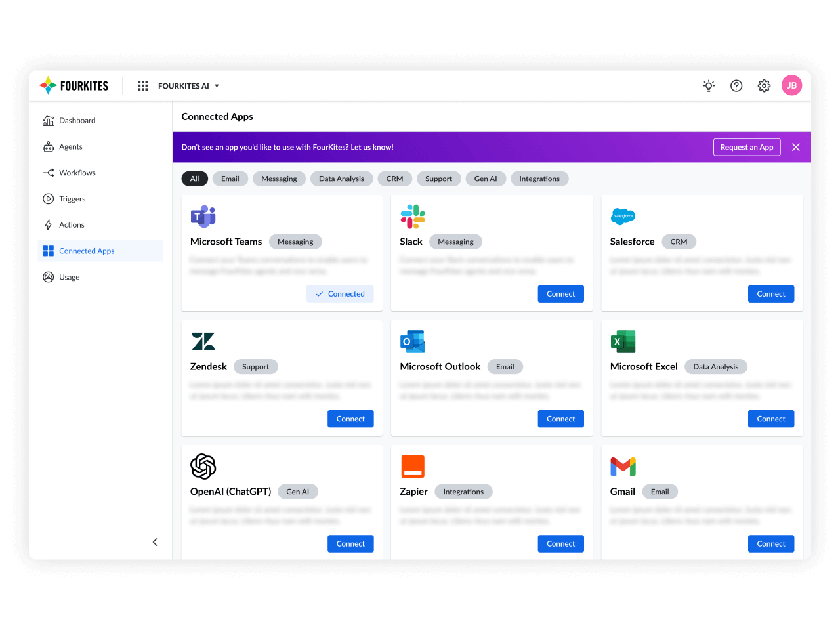Connect the Salesforce app
The width and height of the screenshot is (840, 630).
[x=771, y=294]
